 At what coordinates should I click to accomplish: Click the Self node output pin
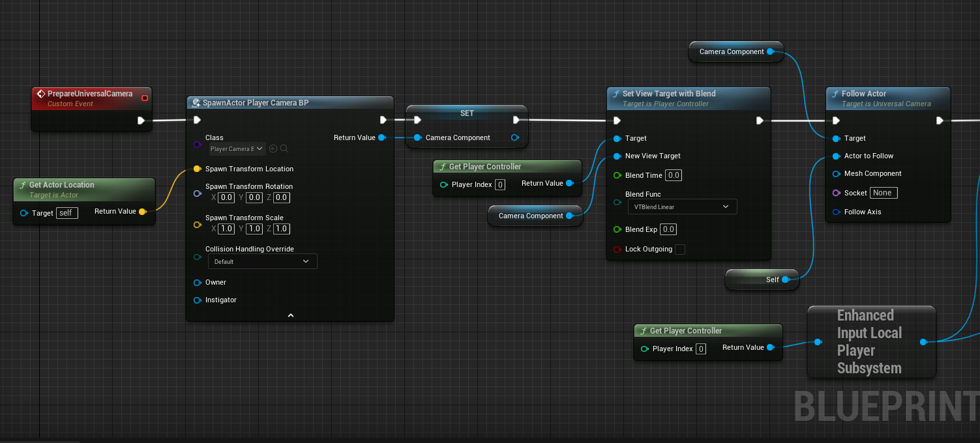(786, 279)
